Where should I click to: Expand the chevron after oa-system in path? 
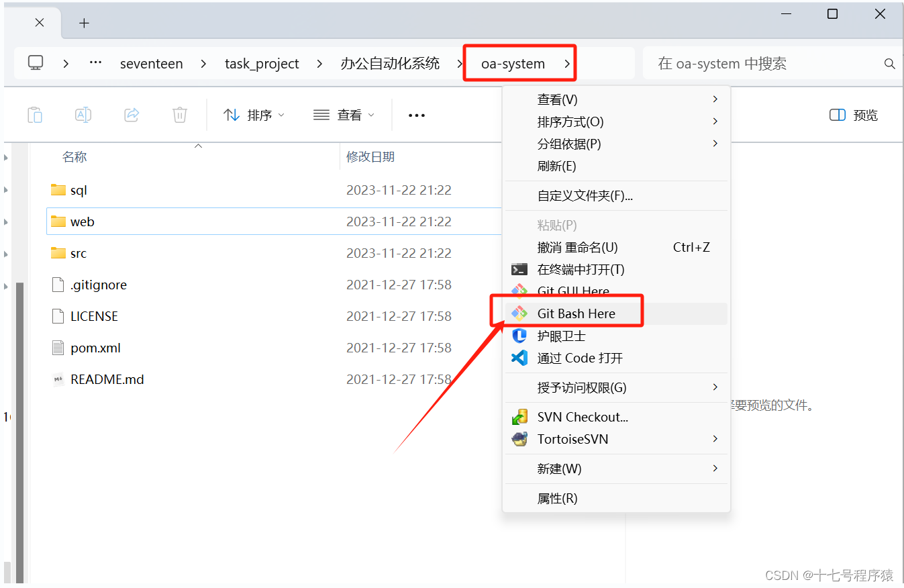[x=567, y=64]
